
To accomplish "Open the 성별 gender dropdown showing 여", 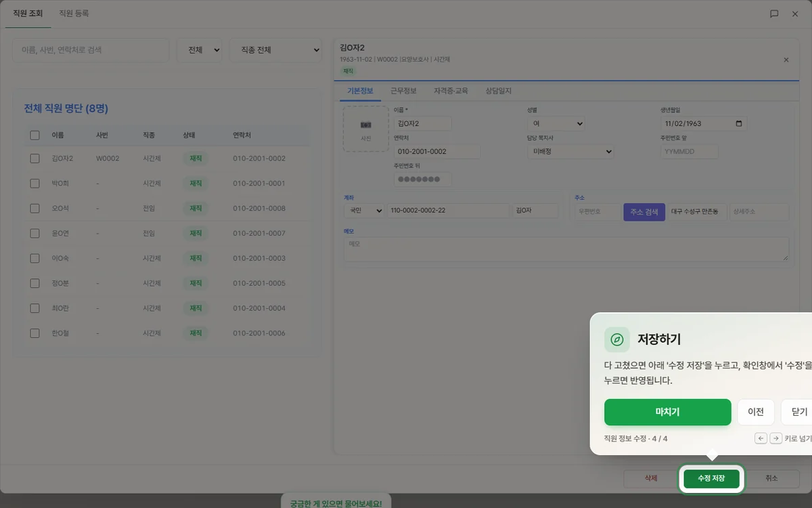I will coord(556,124).
